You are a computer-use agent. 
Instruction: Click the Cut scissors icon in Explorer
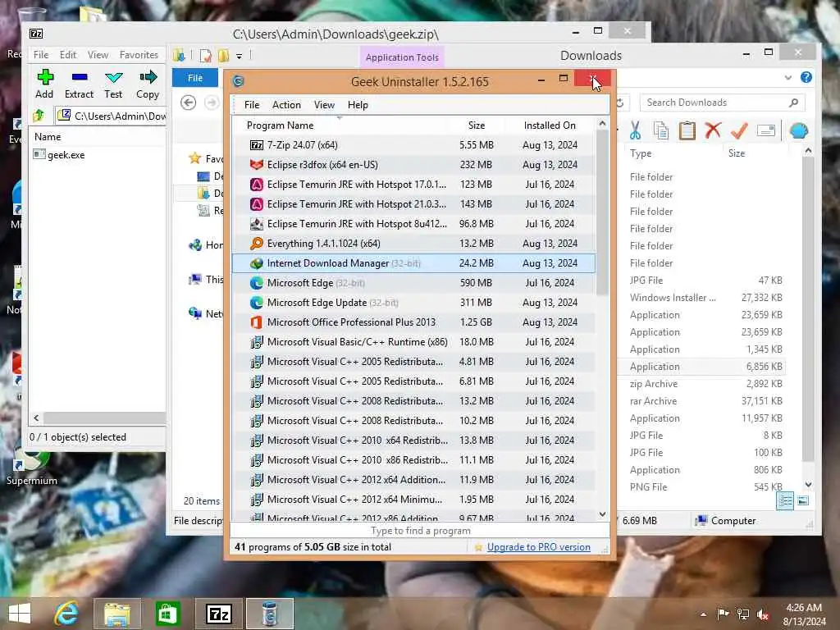click(636, 130)
